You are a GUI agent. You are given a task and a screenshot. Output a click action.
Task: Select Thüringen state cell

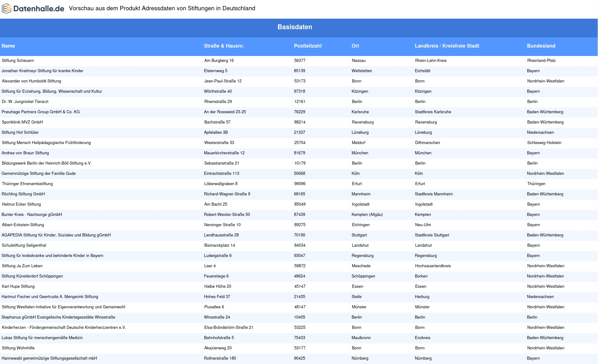(x=536, y=184)
